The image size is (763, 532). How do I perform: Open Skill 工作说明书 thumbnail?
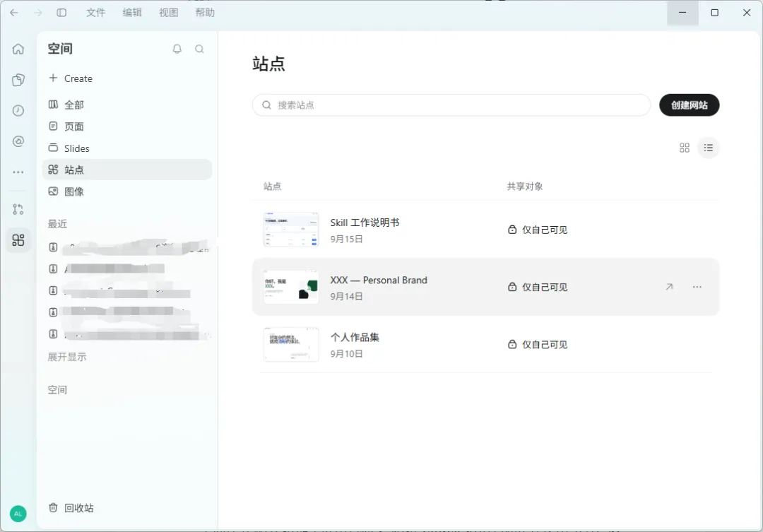click(x=291, y=230)
